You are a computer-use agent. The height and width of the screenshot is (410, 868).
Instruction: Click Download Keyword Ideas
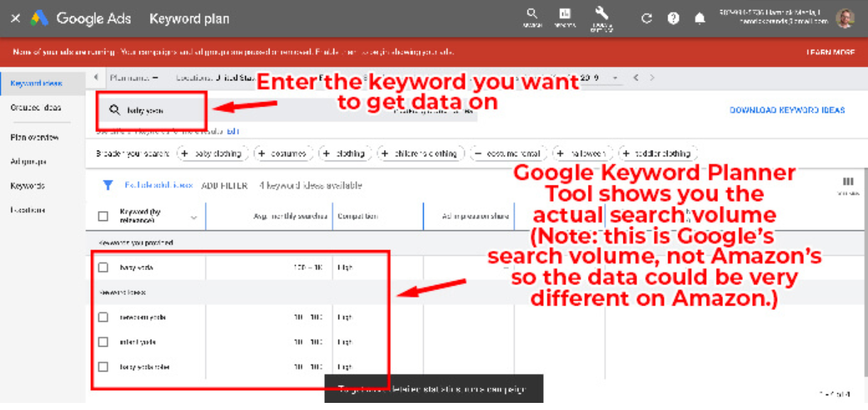(x=787, y=110)
